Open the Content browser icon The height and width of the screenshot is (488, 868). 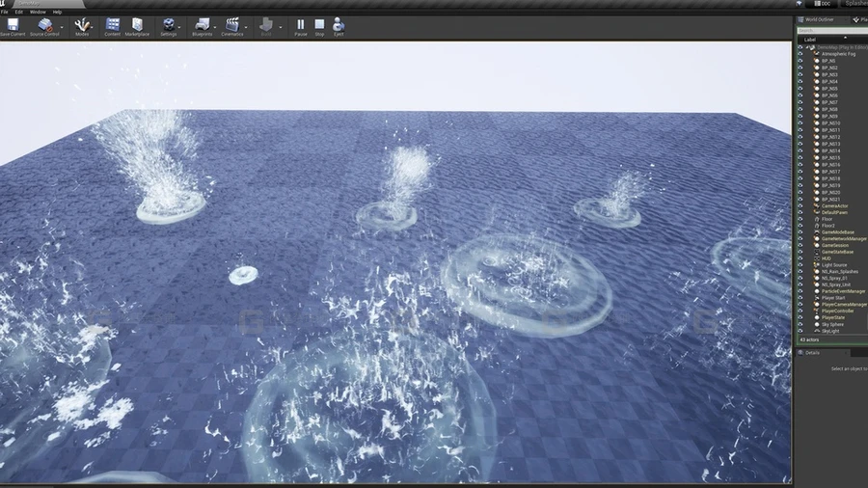point(113,25)
